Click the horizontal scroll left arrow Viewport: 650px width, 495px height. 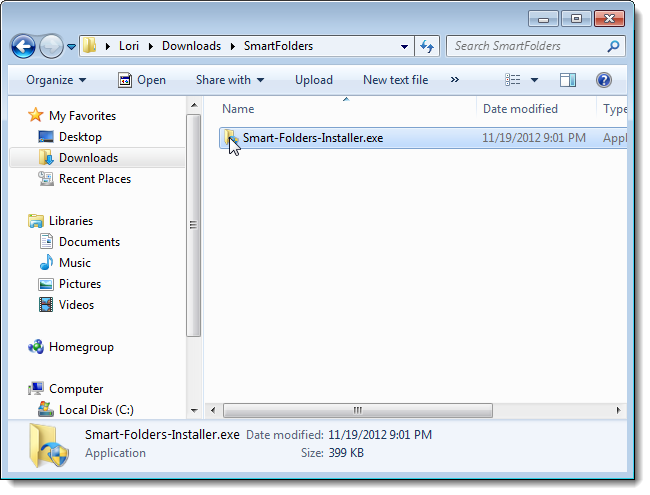(213, 410)
